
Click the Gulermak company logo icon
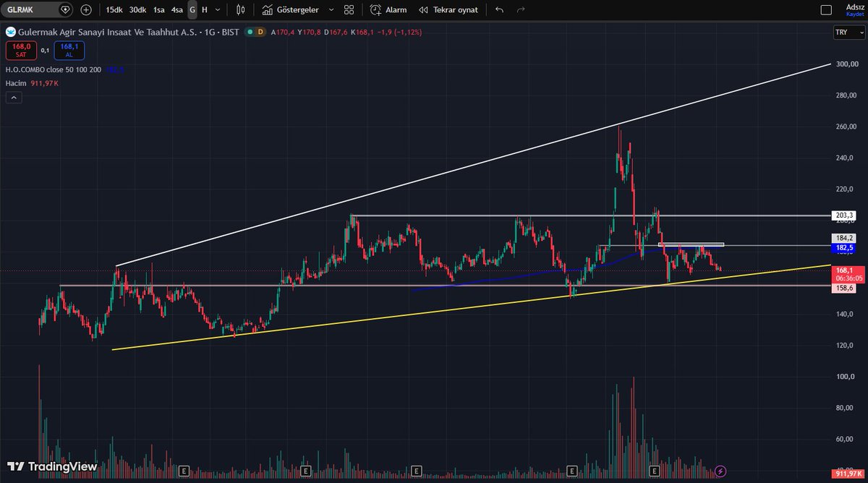10,32
